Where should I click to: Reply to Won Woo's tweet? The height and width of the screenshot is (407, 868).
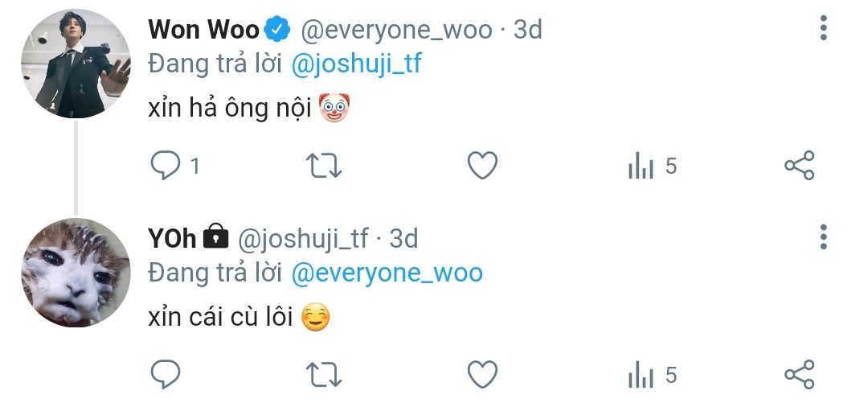tap(166, 166)
